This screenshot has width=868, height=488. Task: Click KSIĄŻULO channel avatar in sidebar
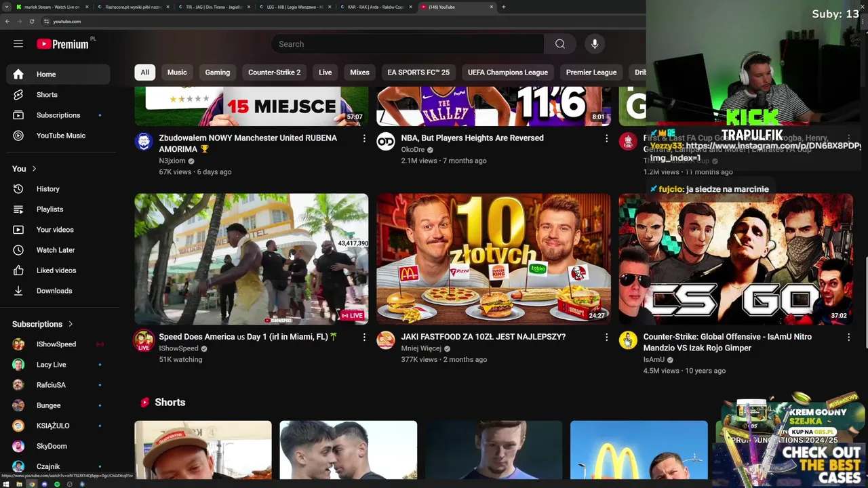tap(18, 426)
